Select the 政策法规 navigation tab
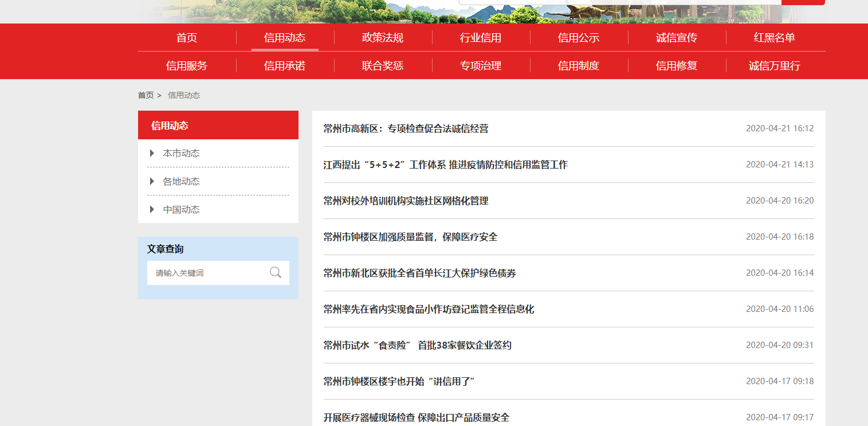This screenshot has width=868, height=426. click(x=383, y=38)
